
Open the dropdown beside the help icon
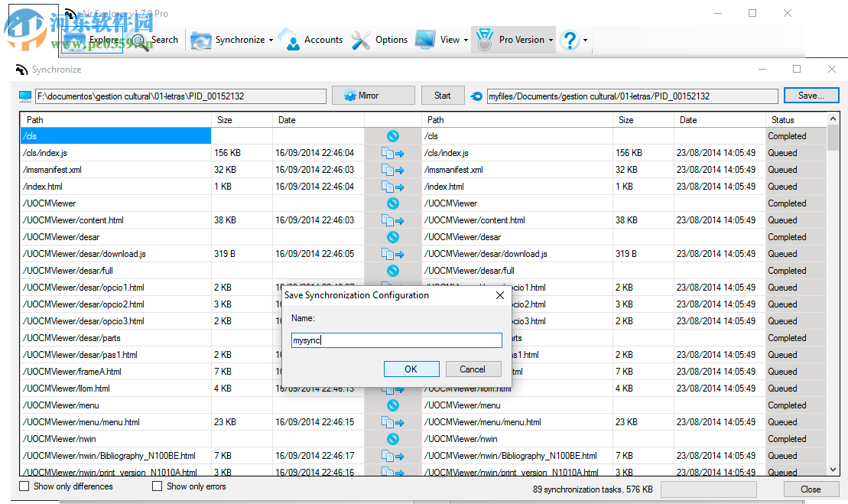coord(586,40)
